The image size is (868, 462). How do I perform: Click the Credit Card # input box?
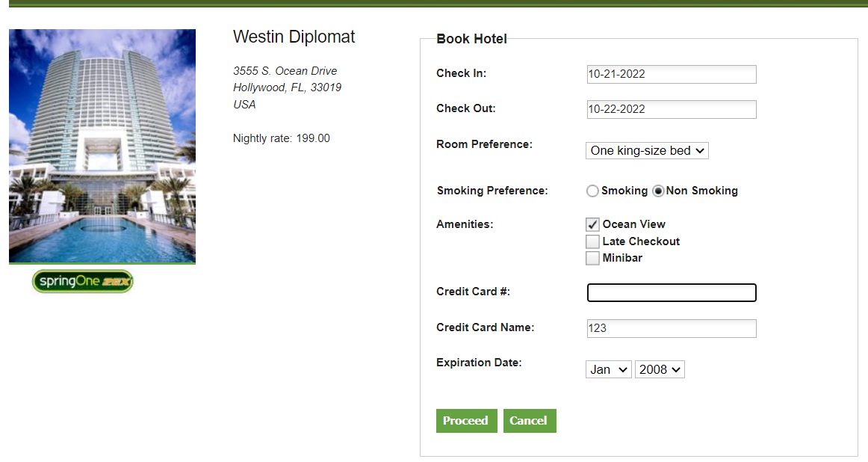(x=671, y=292)
